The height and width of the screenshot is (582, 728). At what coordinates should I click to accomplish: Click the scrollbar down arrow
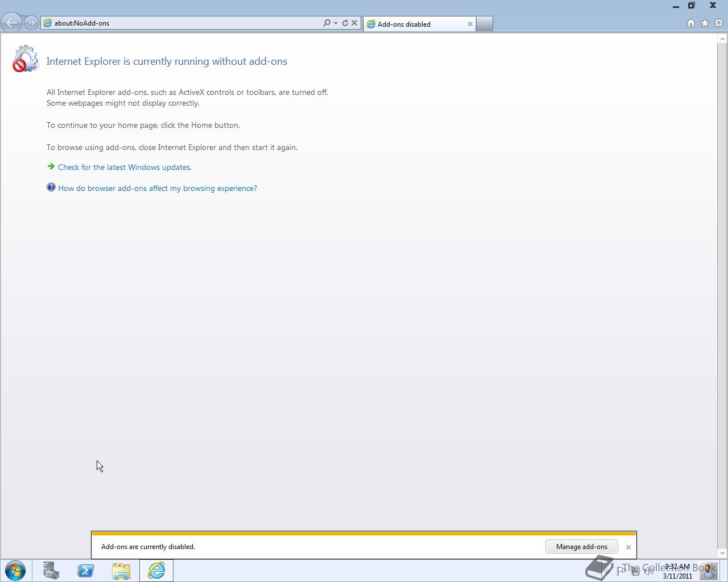[722, 553]
